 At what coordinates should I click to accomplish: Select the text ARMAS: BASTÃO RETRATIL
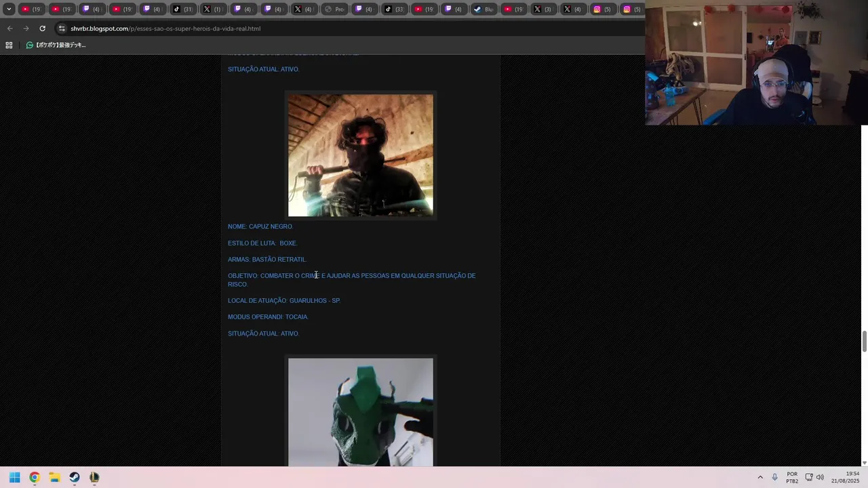(x=267, y=259)
